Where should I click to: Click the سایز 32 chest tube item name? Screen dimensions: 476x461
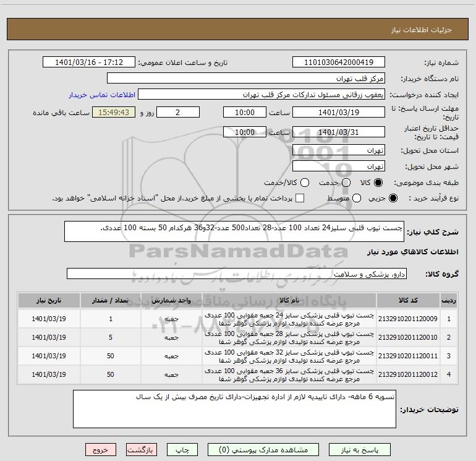(x=289, y=356)
